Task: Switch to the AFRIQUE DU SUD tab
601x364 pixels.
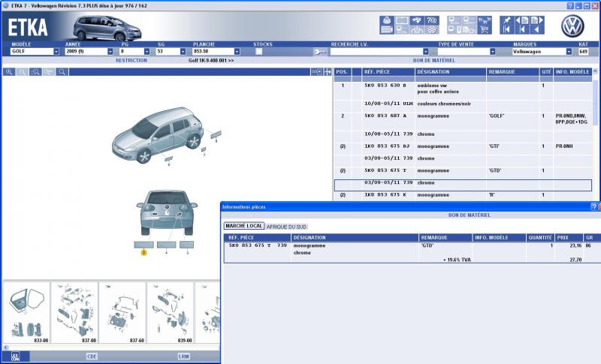Action: (286, 227)
